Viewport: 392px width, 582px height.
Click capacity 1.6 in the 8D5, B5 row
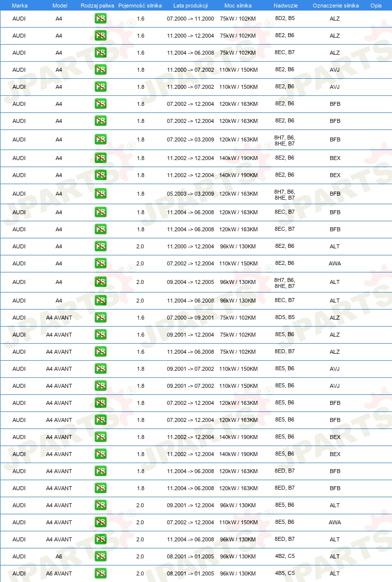coord(140,318)
